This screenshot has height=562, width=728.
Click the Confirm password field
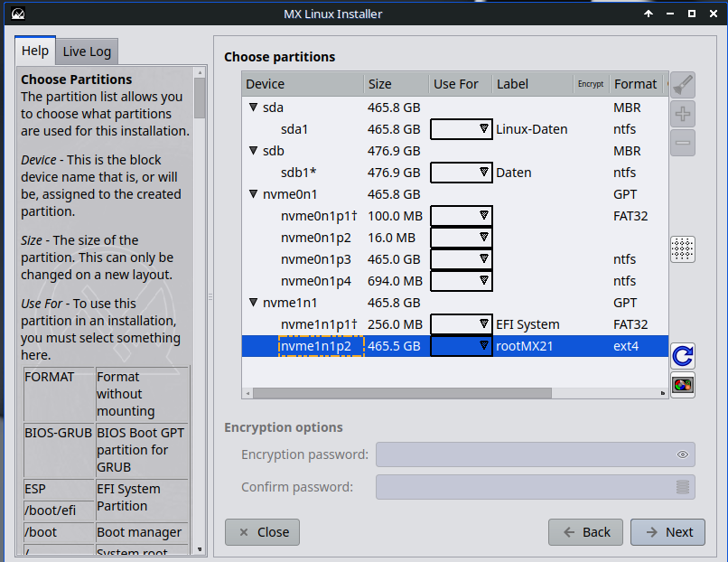pos(536,487)
